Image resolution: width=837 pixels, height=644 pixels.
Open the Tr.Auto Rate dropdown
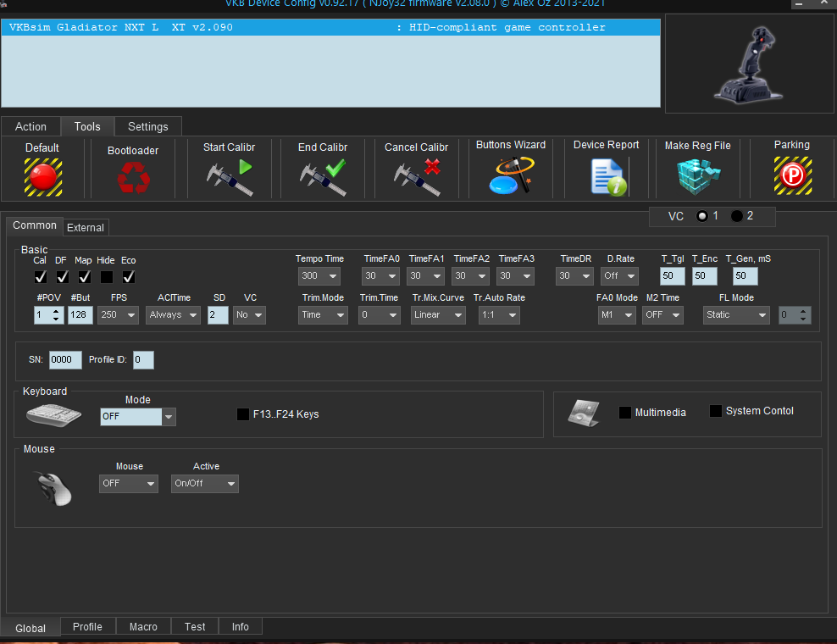[x=499, y=315]
